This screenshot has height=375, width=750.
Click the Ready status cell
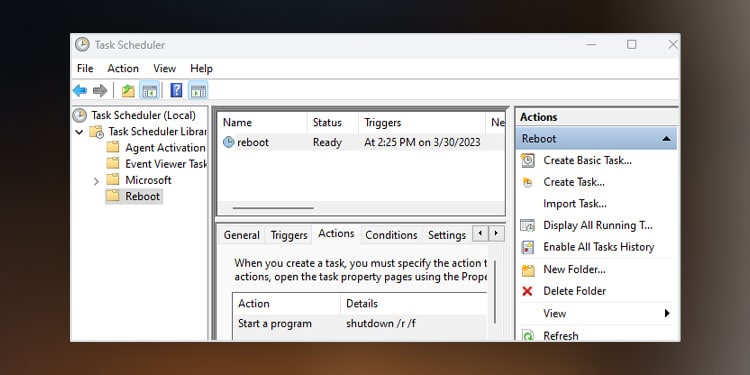327,143
